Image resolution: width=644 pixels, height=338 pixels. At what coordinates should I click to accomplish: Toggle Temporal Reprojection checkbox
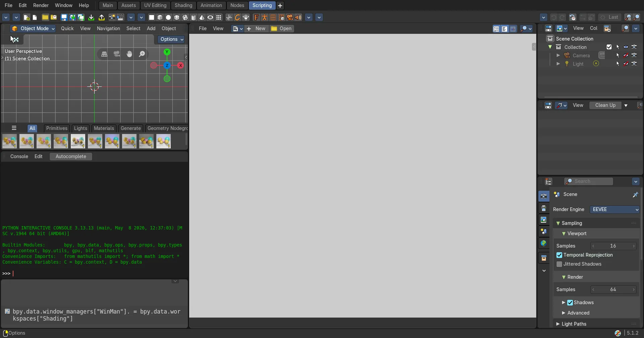[559, 255]
